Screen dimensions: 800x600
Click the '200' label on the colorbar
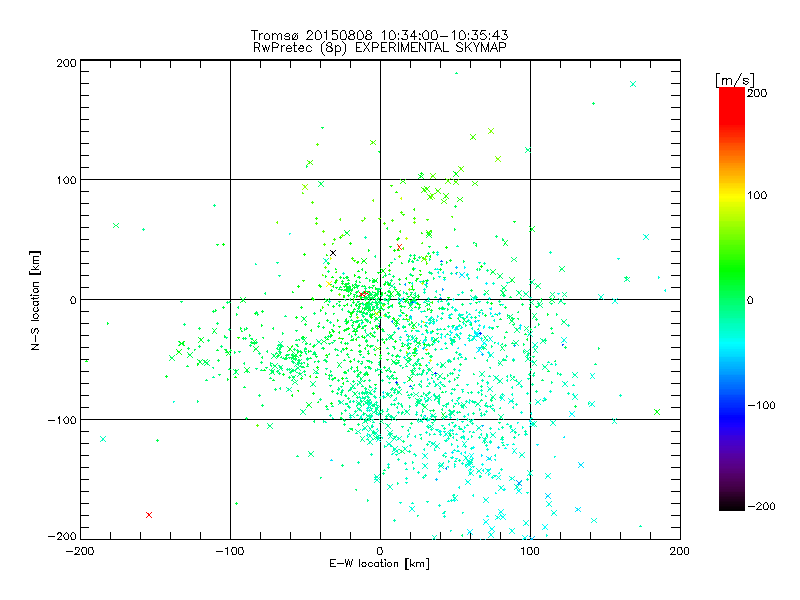point(757,93)
